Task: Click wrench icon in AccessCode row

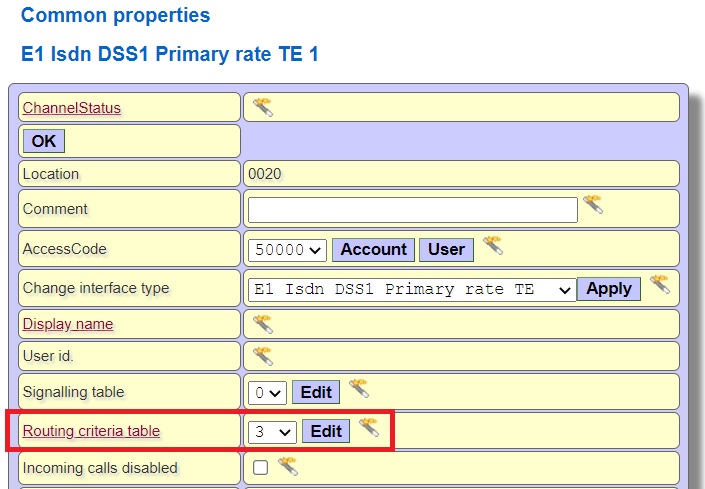Action: (x=492, y=246)
